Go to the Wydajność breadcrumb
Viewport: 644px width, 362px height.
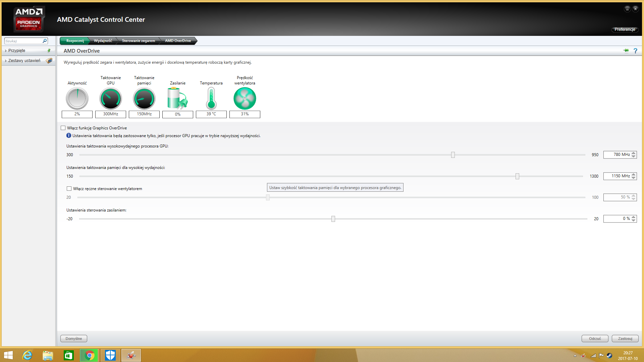pos(103,41)
